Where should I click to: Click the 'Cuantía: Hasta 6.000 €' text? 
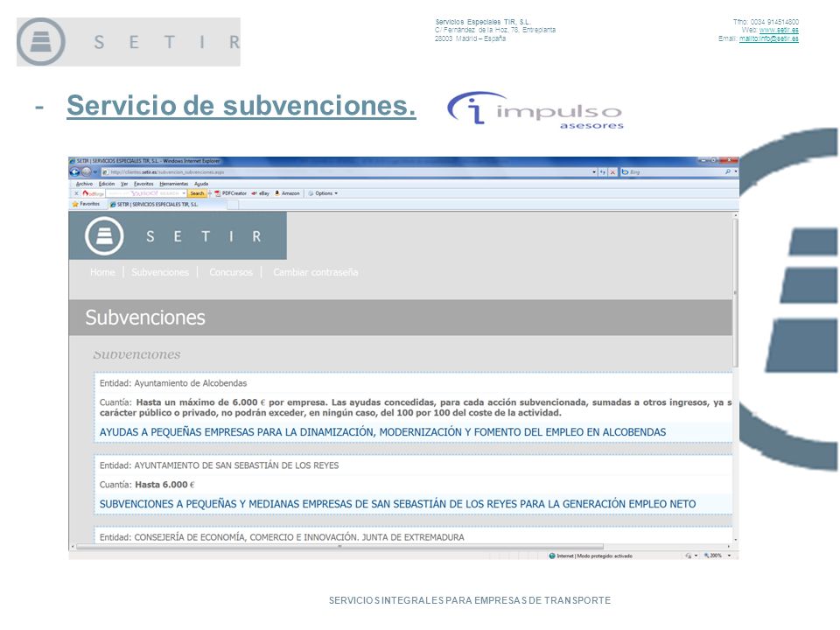(147, 485)
